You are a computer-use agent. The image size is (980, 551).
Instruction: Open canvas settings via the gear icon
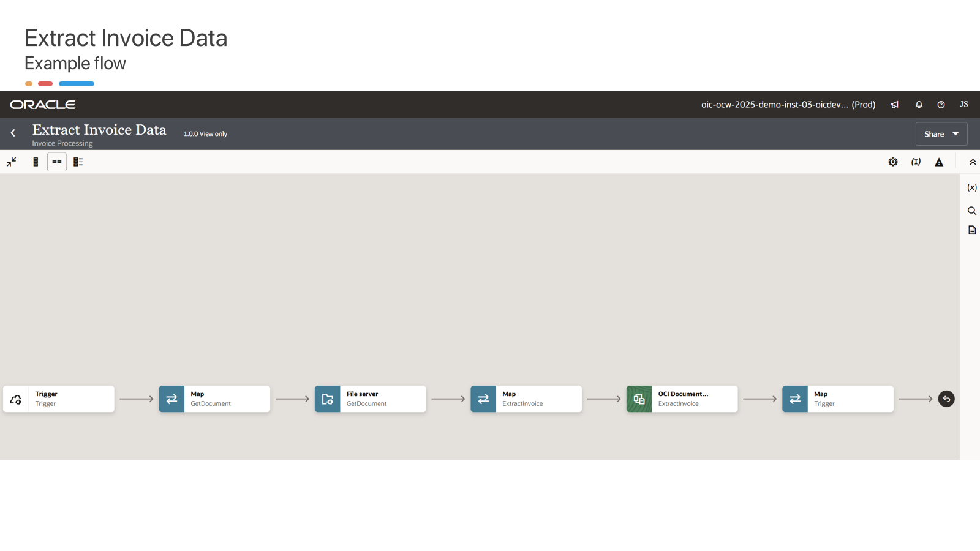[x=892, y=162]
